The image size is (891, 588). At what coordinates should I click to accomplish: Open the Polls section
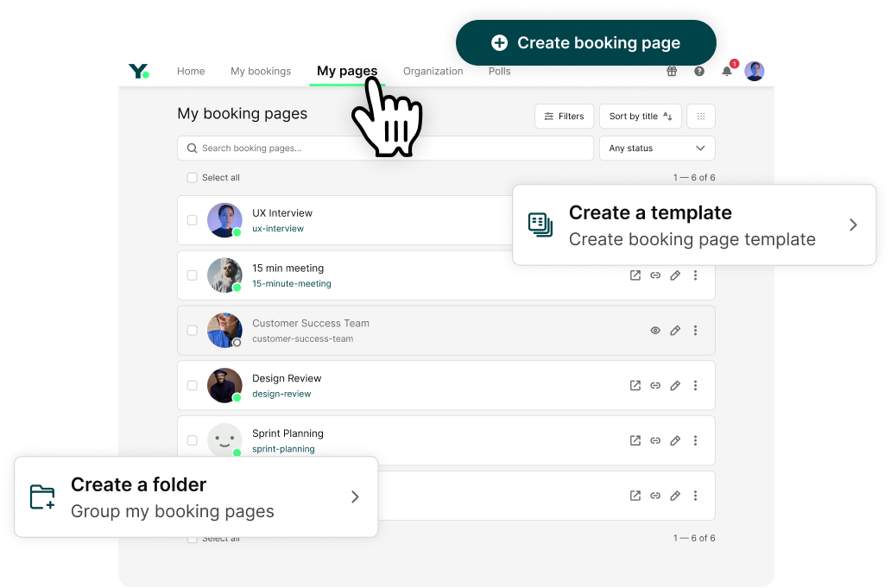tap(499, 72)
